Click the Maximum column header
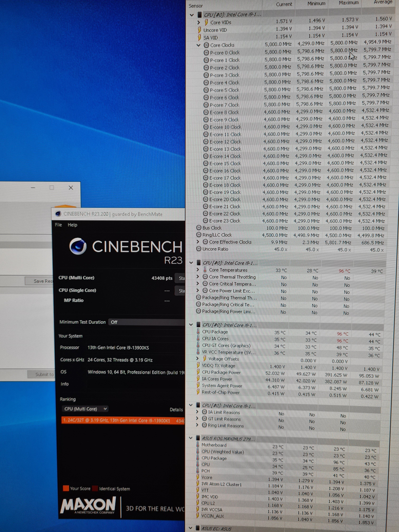Viewport: 399px width, 532px height. pos(348,3)
